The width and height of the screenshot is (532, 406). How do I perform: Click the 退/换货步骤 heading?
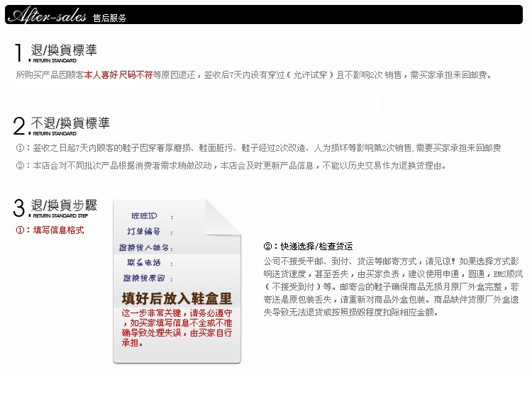point(64,205)
